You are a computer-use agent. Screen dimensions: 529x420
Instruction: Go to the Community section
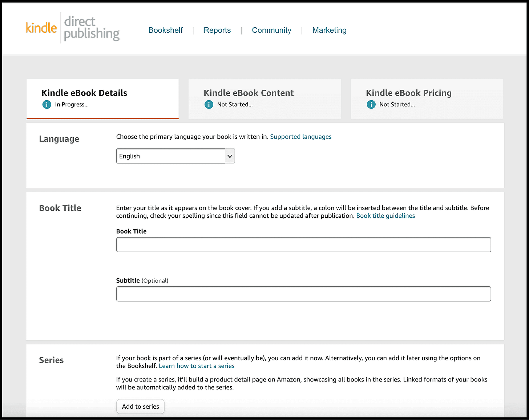click(x=272, y=30)
